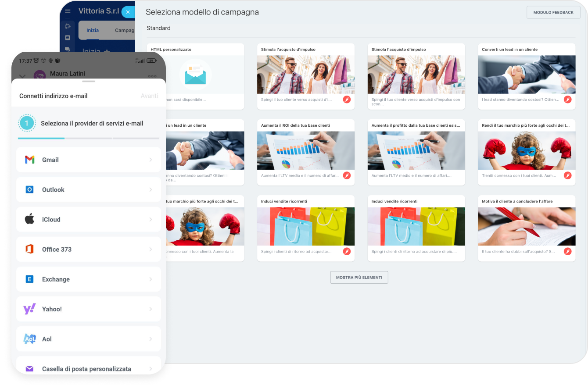Open the hamburger menu beside Vittoria S.r.l
Viewport: 588px width, 392px height.
(x=68, y=12)
